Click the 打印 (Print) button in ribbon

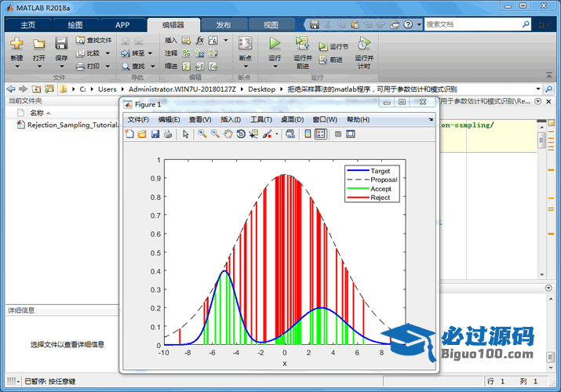click(x=89, y=66)
